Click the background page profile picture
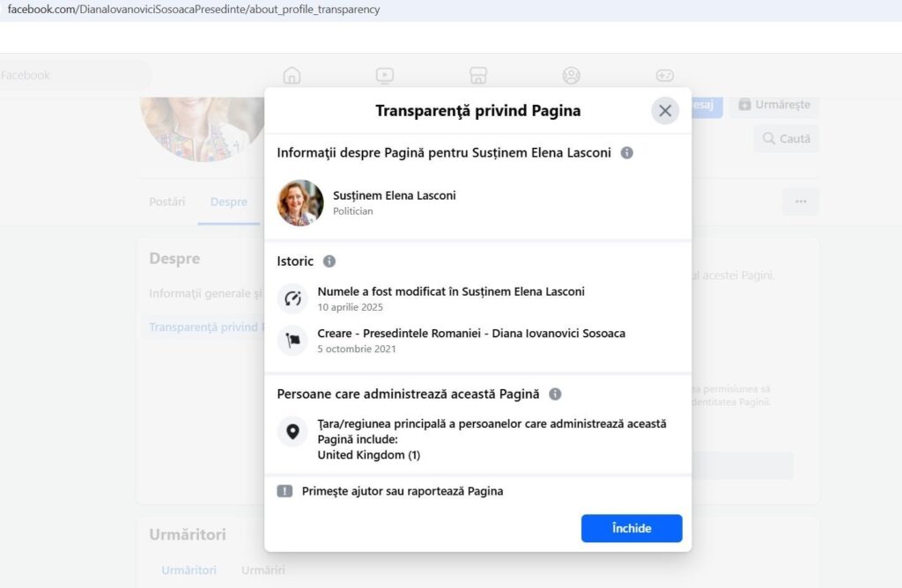902x588 pixels. click(202, 129)
